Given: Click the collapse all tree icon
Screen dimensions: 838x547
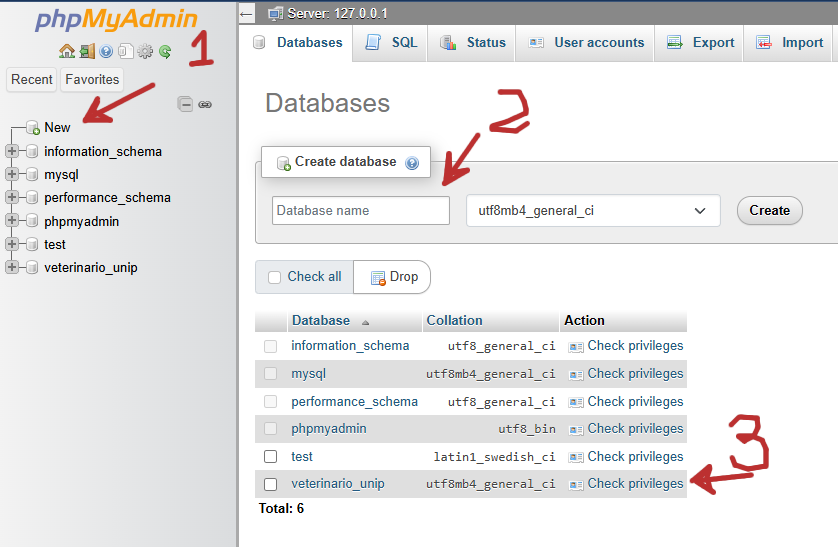Looking at the screenshot, I should point(185,103).
